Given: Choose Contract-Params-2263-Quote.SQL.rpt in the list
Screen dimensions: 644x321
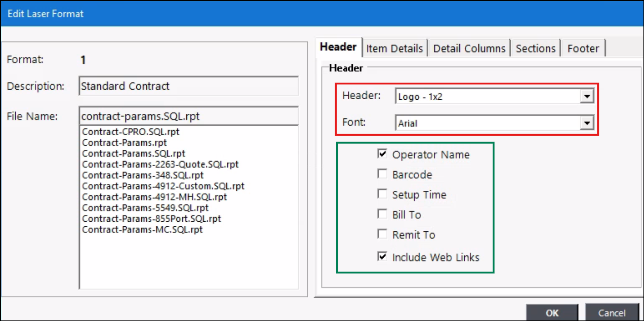Looking at the screenshot, I should tap(160, 164).
